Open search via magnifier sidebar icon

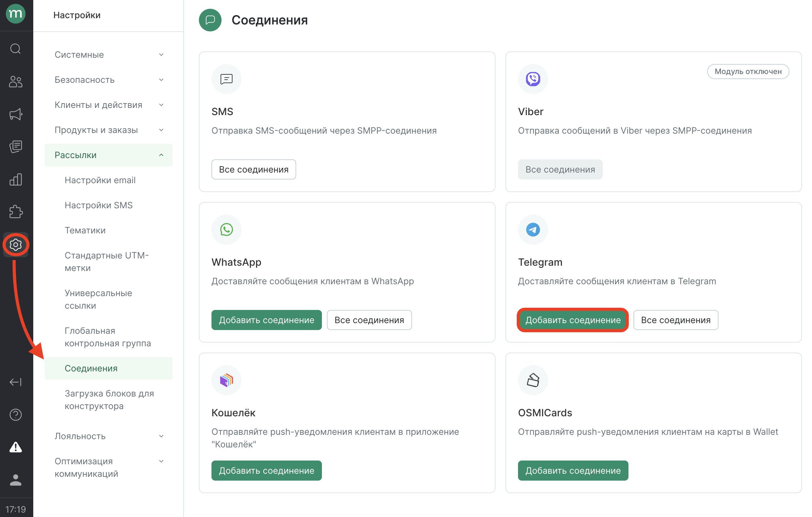pos(15,49)
